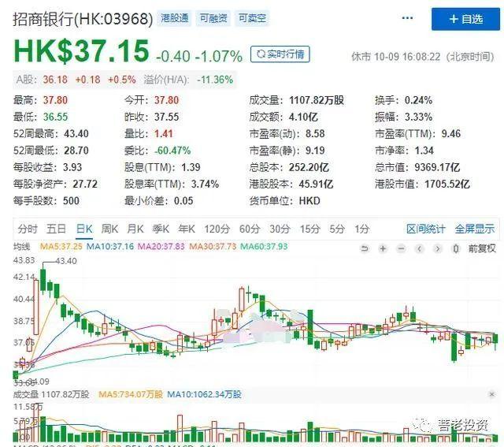Click the MA20:37.83 moving average label
The height and width of the screenshot is (447, 504).
161,247
